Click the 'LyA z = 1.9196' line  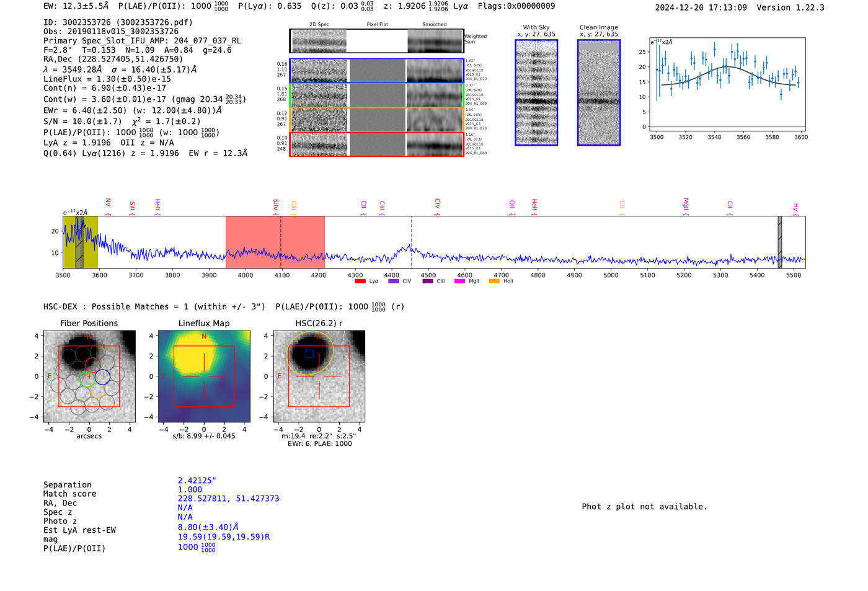77,143
